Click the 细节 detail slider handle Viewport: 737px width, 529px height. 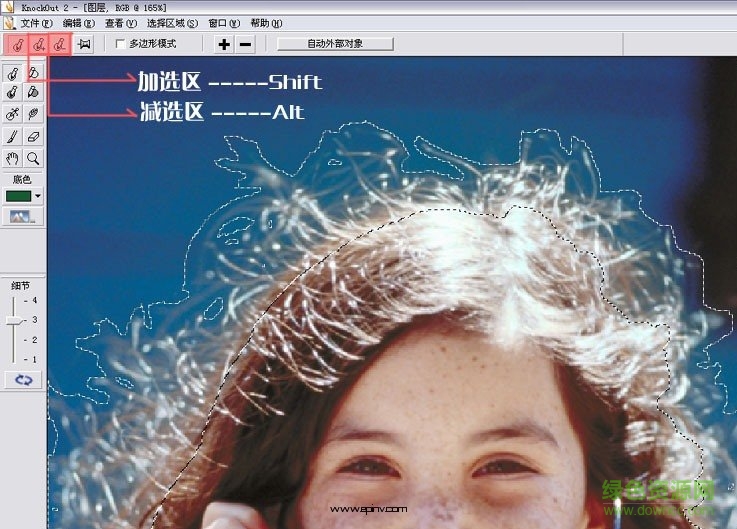[13, 320]
